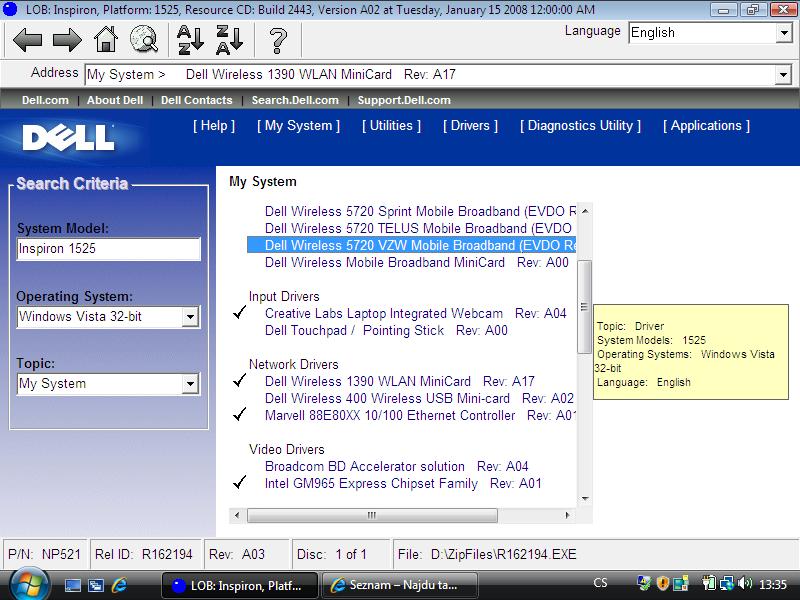This screenshot has width=800, height=600.
Task: Open the Topic dropdown
Action: pos(190,384)
